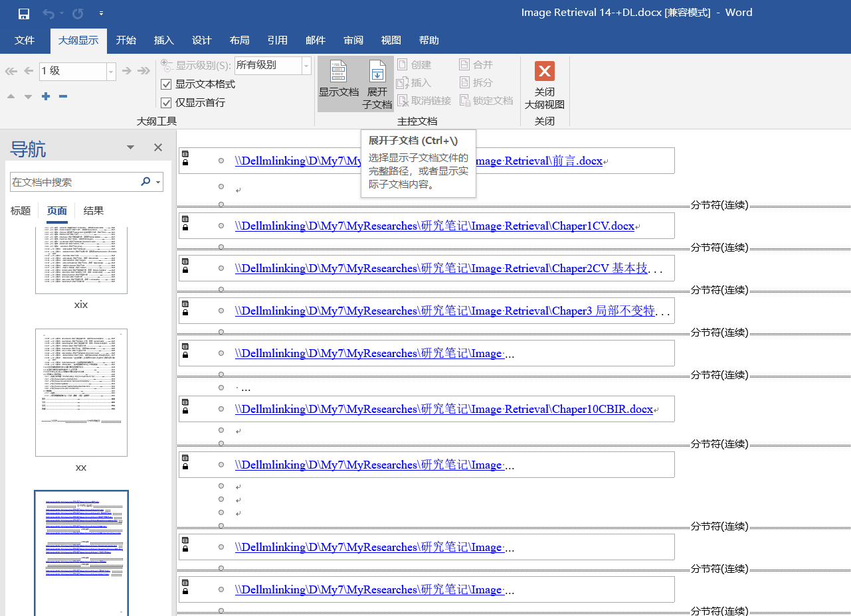Demote outline level with single right arrow
This screenshot has width=851, height=616.
(126, 71)
